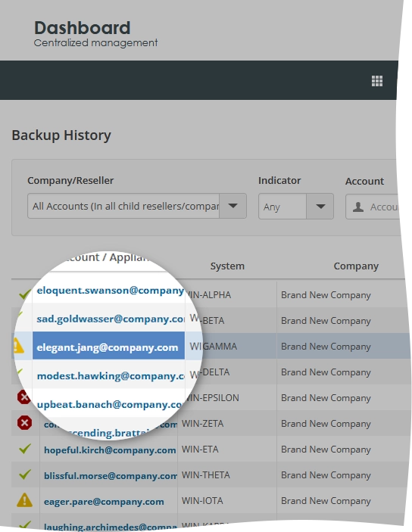Viewport: 412px width, 532px height.
Task: Click the WIN-ALPHA system cell
Action: (210, 295)
